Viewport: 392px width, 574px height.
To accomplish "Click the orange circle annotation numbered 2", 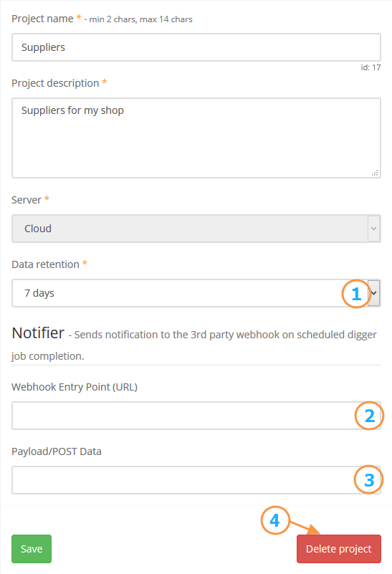I will coord(369,416).
